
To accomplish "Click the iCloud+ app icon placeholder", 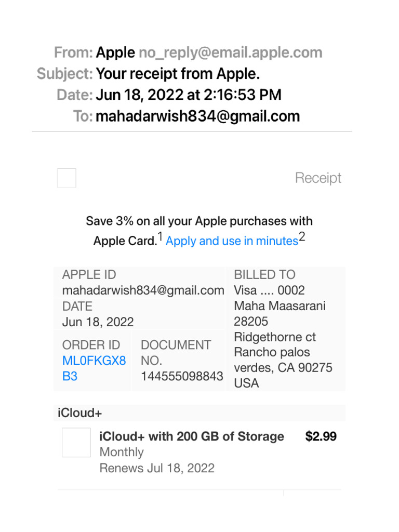I will pos(76,443).
